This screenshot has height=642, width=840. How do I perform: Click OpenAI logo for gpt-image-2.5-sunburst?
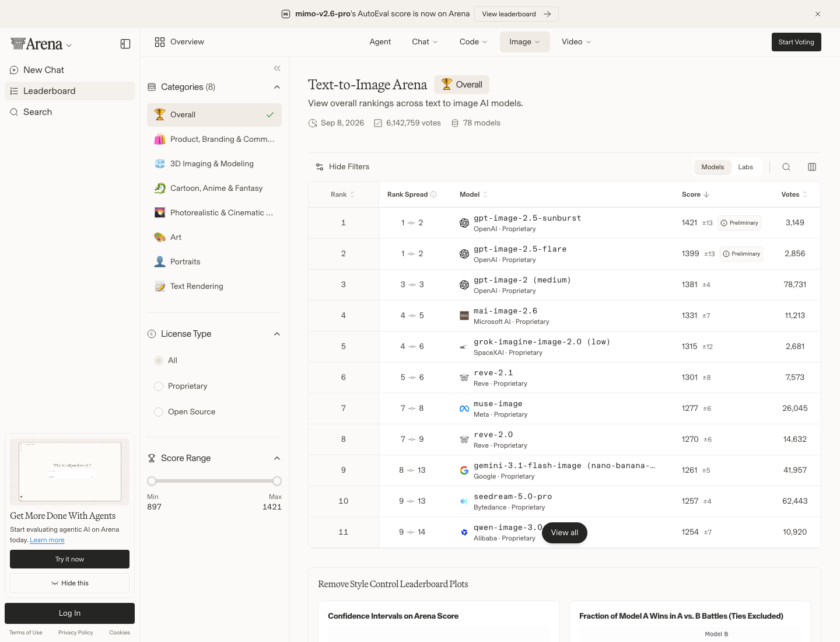pyautogui.click(x=464, y=223)
